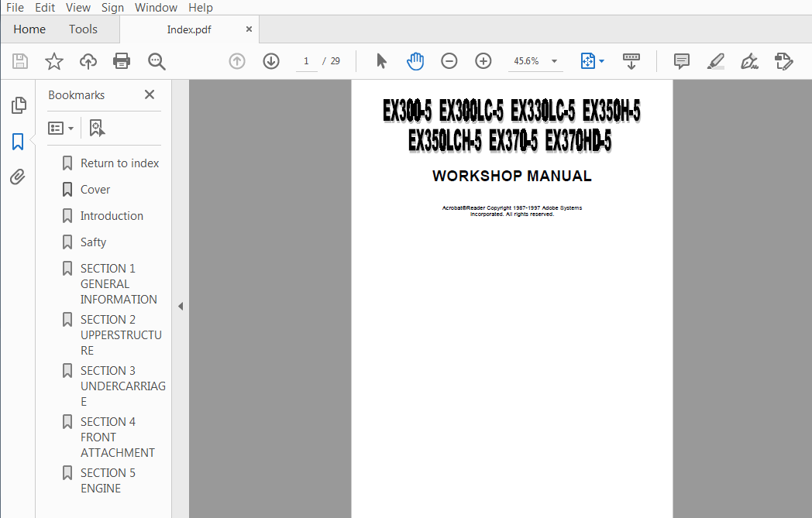Viewport: 812px width, 518px height.
Task: Zoom out with minus button
Action: (449, 61)
